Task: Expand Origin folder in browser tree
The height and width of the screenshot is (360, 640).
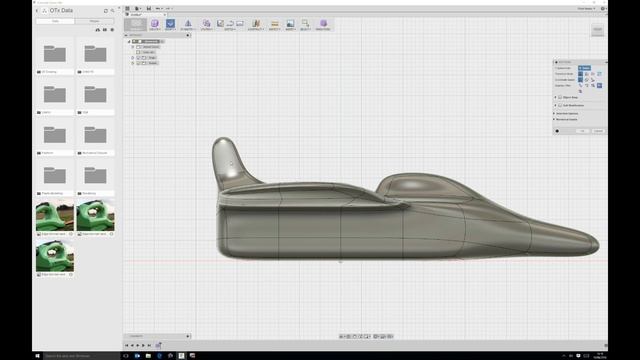Action: (x=133, y=58)
